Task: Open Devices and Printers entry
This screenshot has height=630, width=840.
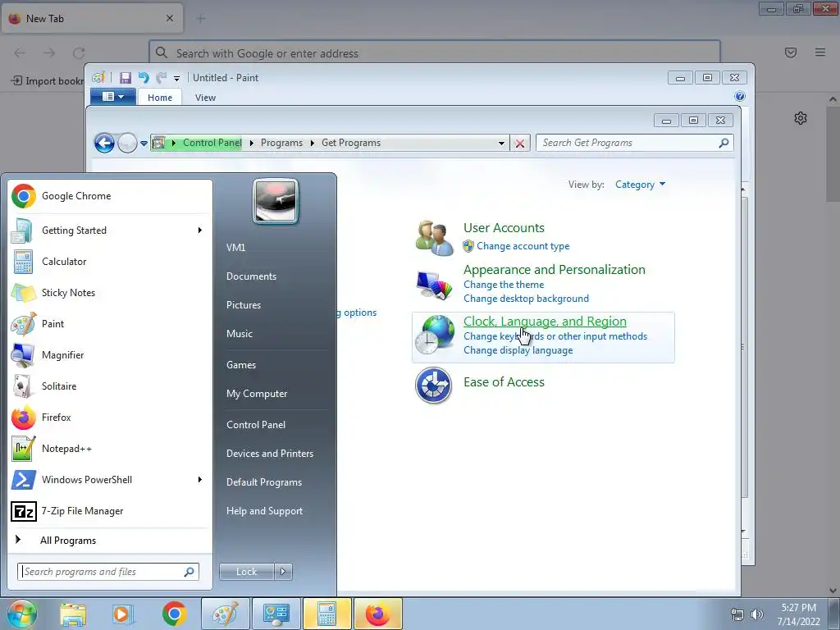Action: [x=269, y=453]
